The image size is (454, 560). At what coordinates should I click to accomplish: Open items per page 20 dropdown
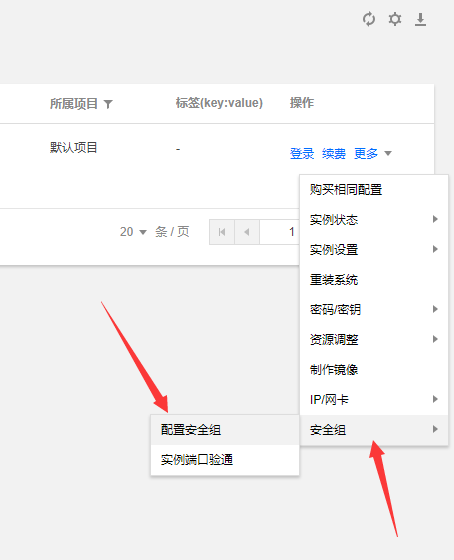click(133, 232)
